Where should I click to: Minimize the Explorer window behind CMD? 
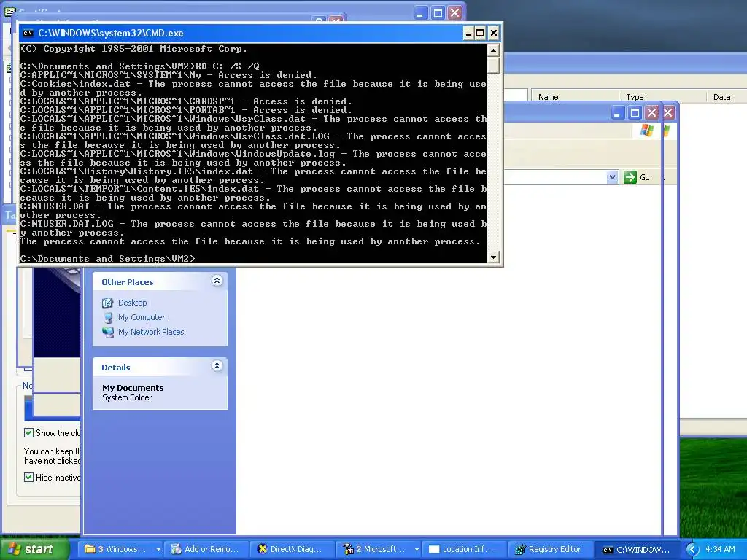(618, 113)
